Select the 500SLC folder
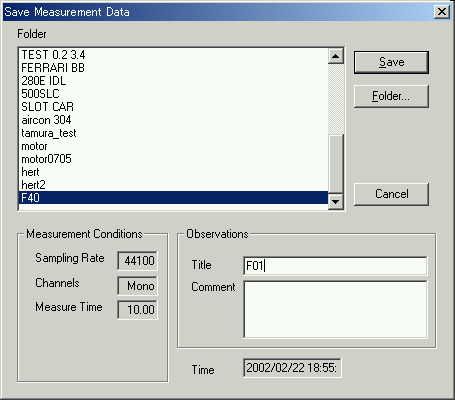Viewport: 455px width, 400px height. pos(174,94)
